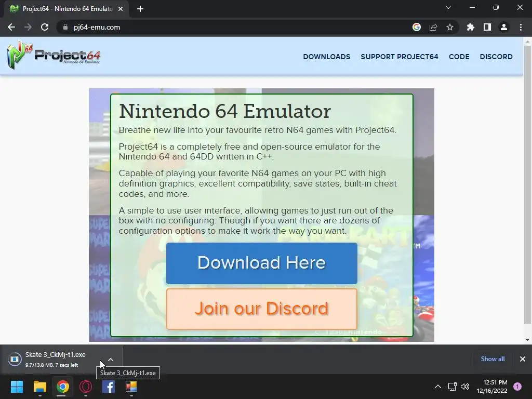Go to the CODE page
The image size is (532, 399).
point(459,57)
